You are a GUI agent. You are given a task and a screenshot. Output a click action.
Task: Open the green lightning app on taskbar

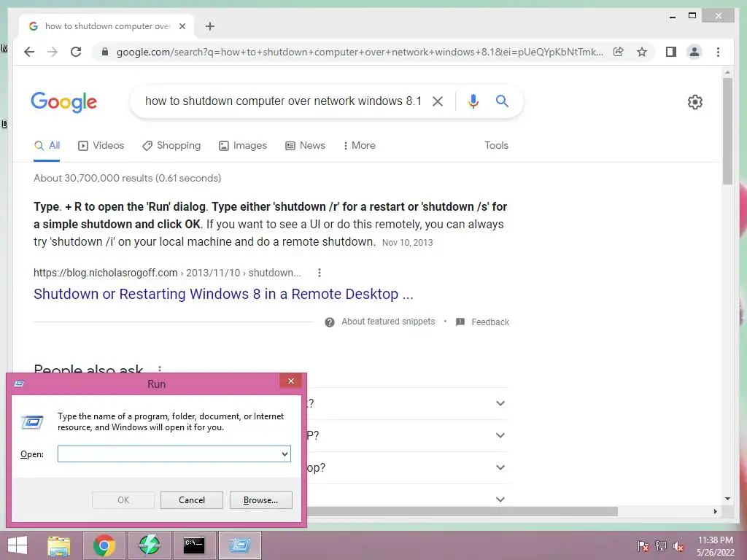click(x=149, y=545)
